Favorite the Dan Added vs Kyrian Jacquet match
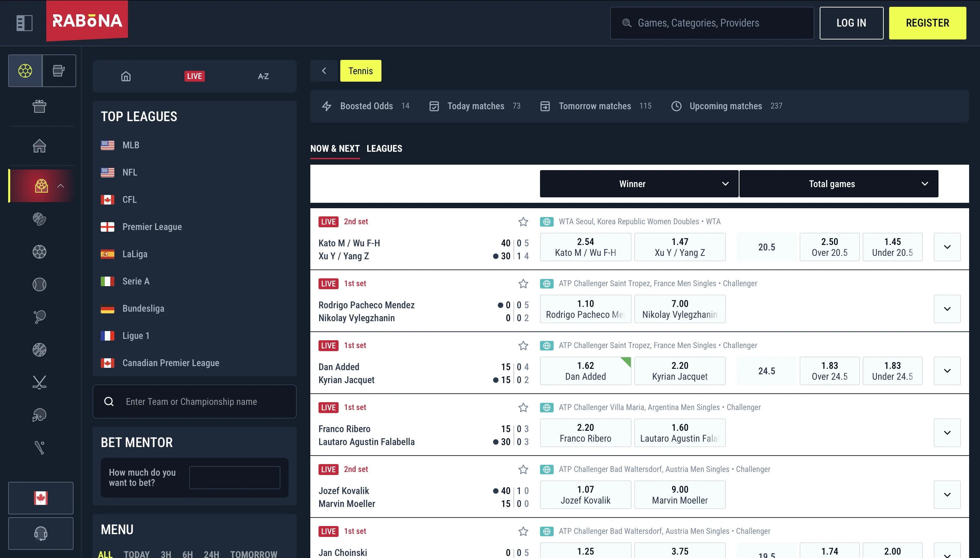The width and height of the screenshot is (980, 558). [523, 346]
